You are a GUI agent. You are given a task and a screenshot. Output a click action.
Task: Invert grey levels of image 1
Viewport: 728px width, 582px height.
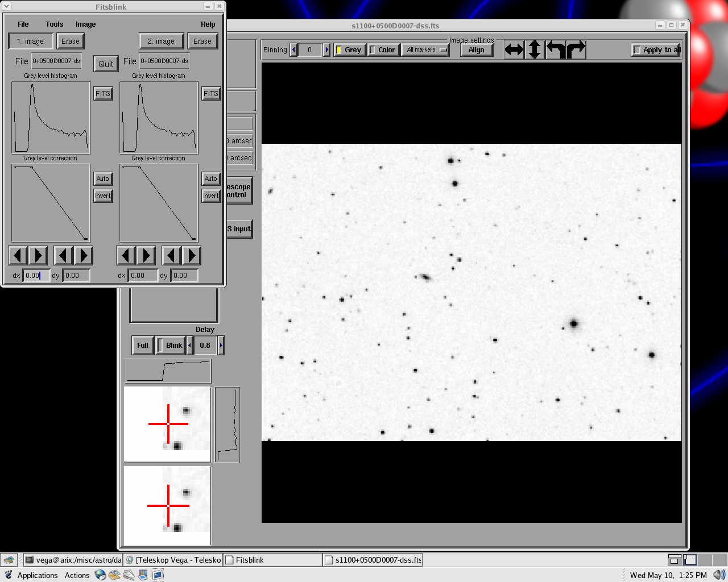coord(103,196)
